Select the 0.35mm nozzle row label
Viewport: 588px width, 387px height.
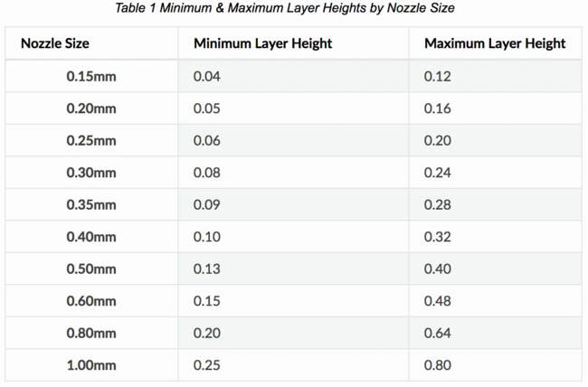91,204
